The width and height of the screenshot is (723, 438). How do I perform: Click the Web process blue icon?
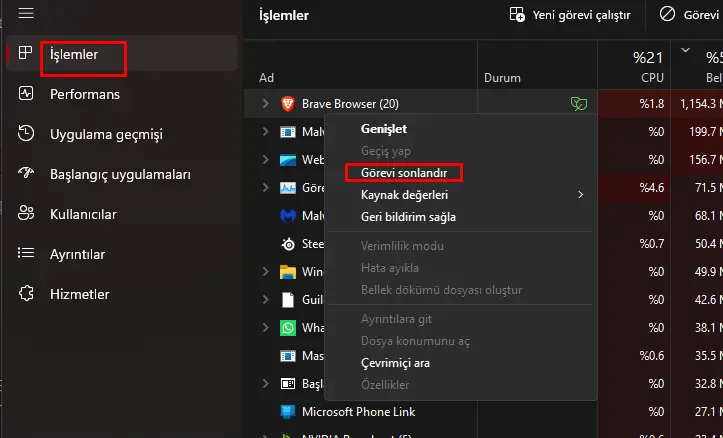point(288,160)
